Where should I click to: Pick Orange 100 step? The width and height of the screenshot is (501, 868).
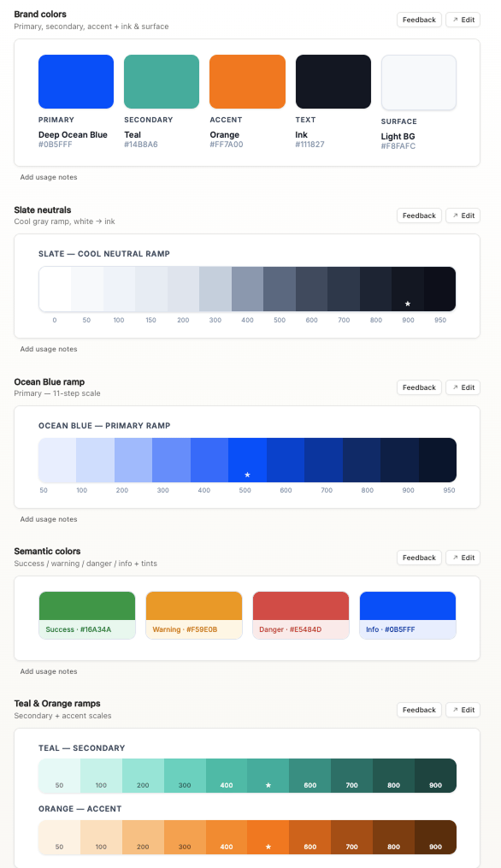pos(101,837)
